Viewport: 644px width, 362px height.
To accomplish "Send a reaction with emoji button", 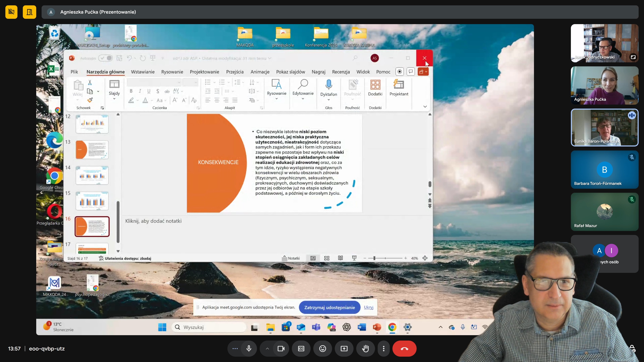I will (x=323, y=349).
